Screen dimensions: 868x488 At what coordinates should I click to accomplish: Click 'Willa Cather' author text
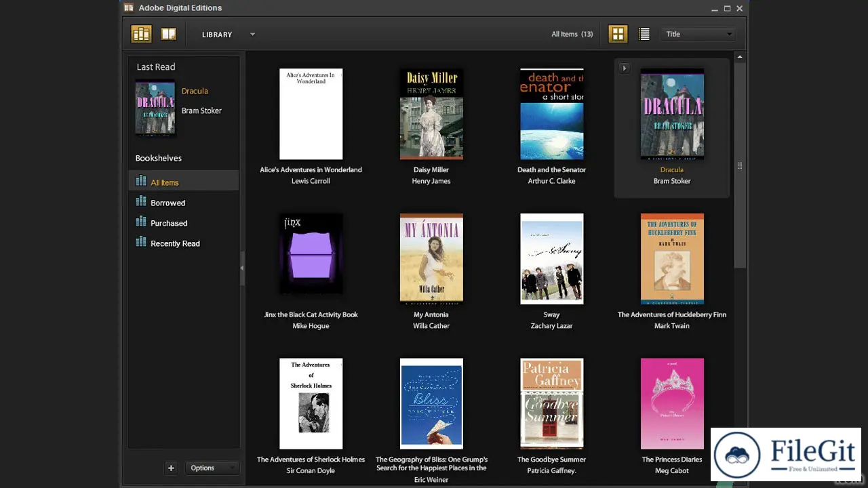click(x=431, y=326)
